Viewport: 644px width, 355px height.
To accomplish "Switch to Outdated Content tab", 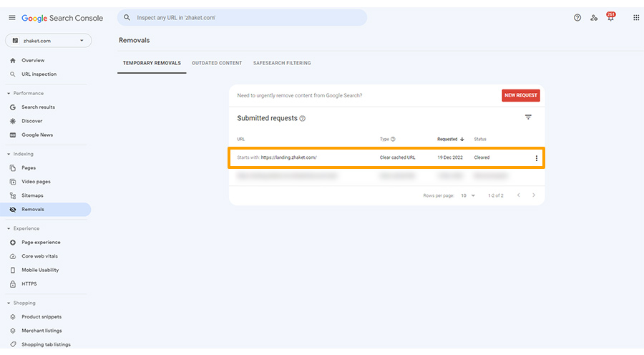I will 217,63.
